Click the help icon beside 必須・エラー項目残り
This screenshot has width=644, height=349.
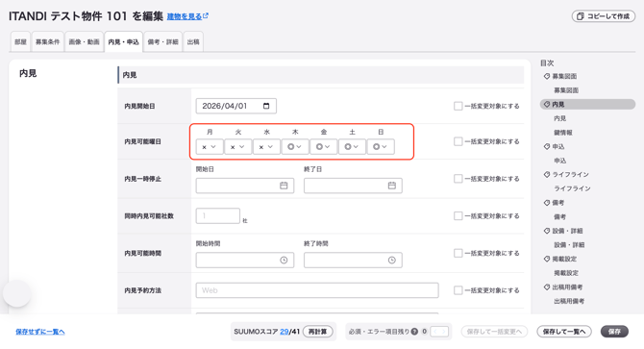point(414,332)
